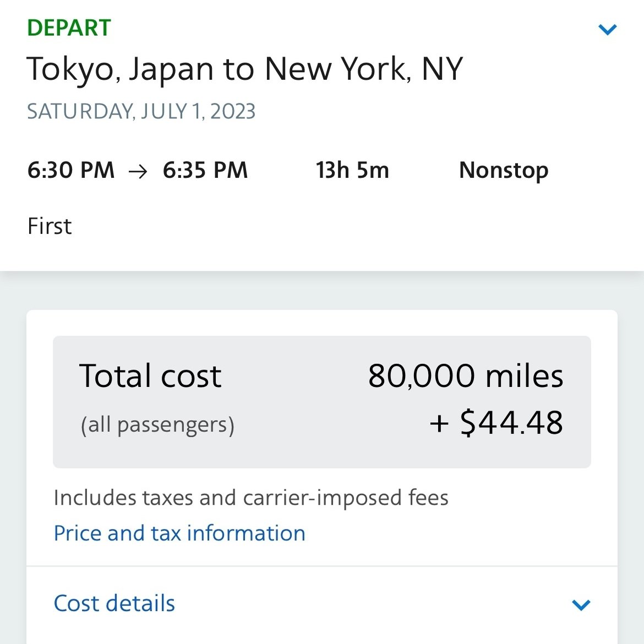
Task: Click the Includes taxes and carrier-imposed fees text
Action: (251, 498)
